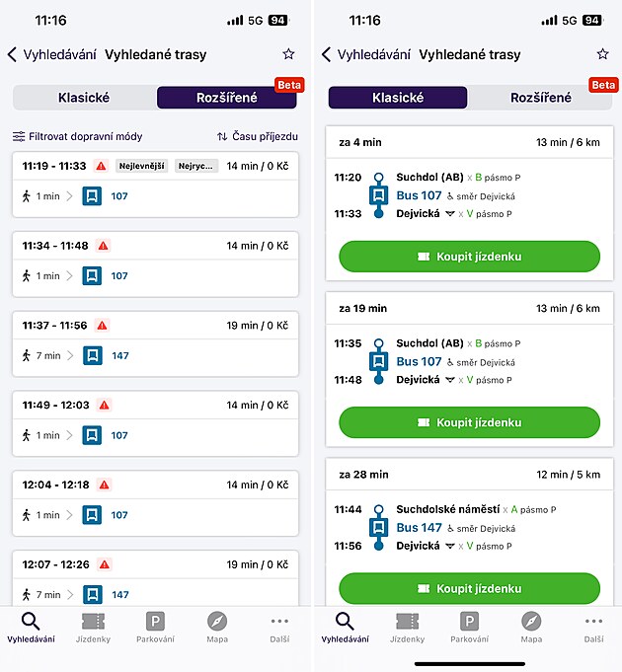The height and width of the screenshot is (672, 622).
Task: Open the Další more menu on the right screen
Action: click(x=593, y=628)
